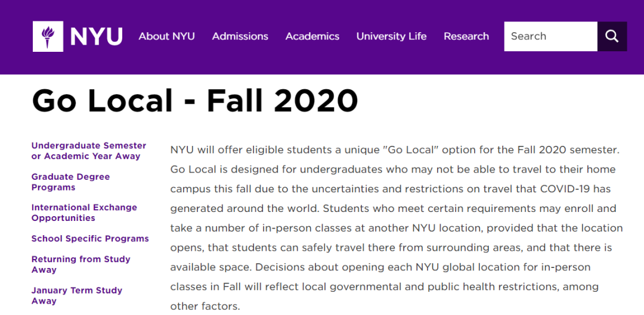Open the Admissions navigation item
Screen dimensions: 644x315
[x=240, y=36]
